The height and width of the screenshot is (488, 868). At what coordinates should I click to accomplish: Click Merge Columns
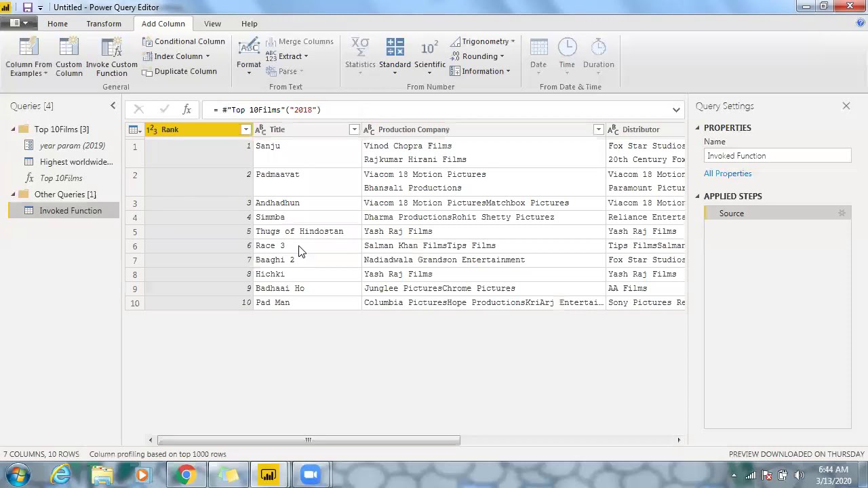pyautogui.click(x=299, y=41)
